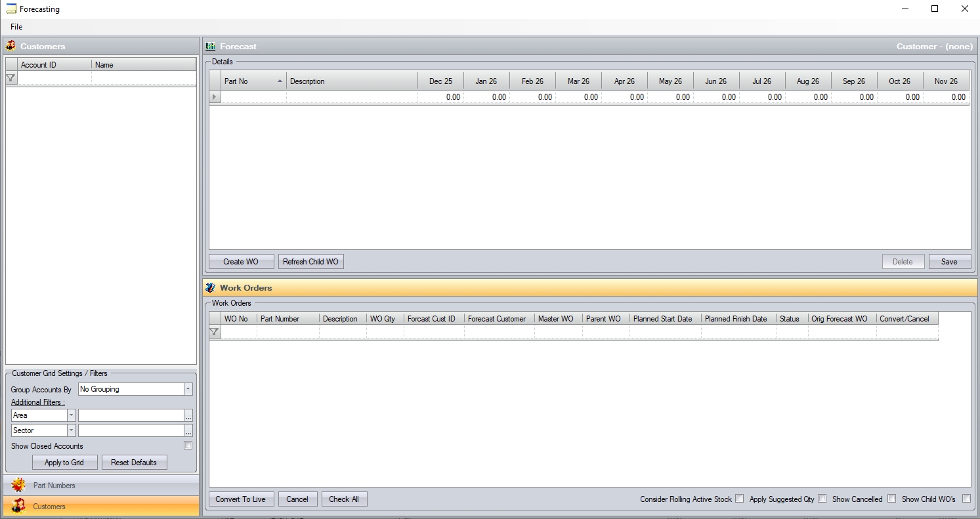Click the Customers panel header icon
This screenshot has width=980, height=519.
pos(11,46)
